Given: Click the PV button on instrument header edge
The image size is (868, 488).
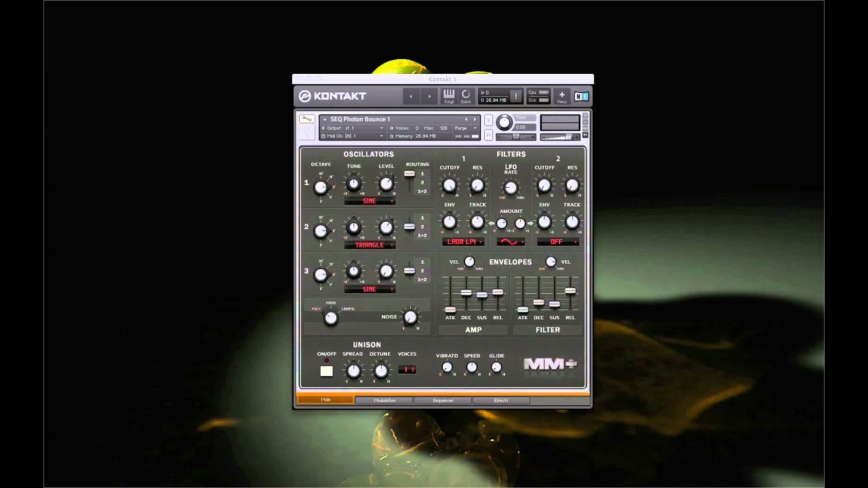Looking at the screenshot, I should [x=585, y=136].
